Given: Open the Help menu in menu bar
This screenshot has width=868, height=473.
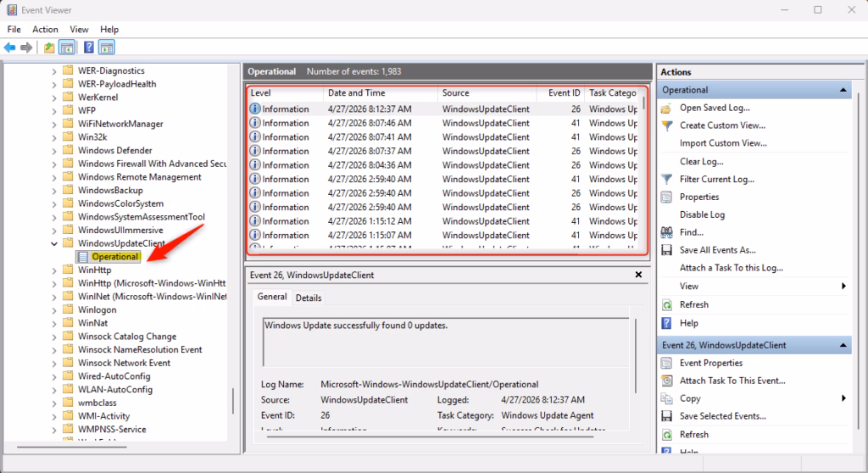Looking at the screenshot, I should click(x=109, y=30).
